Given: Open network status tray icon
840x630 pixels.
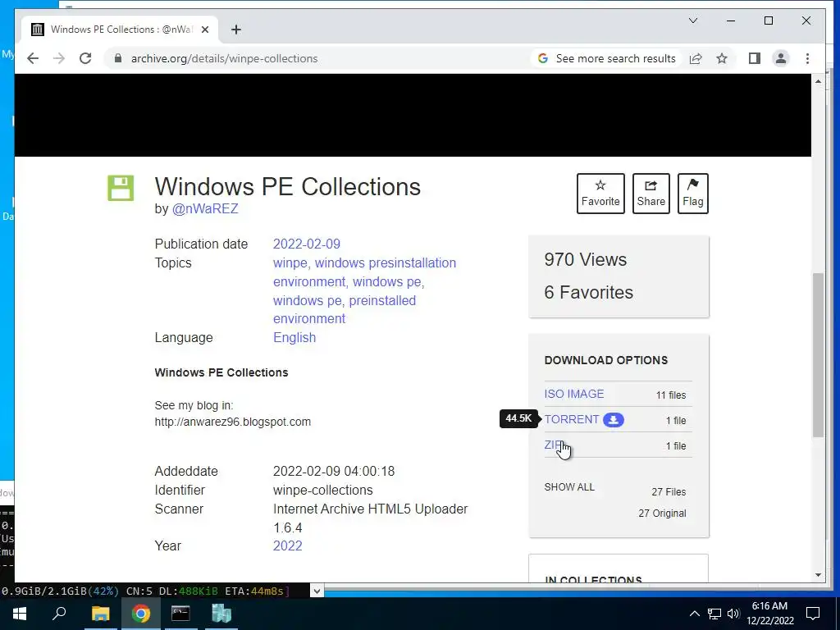Looking at the screenshot, I should (x=714, y=614).
